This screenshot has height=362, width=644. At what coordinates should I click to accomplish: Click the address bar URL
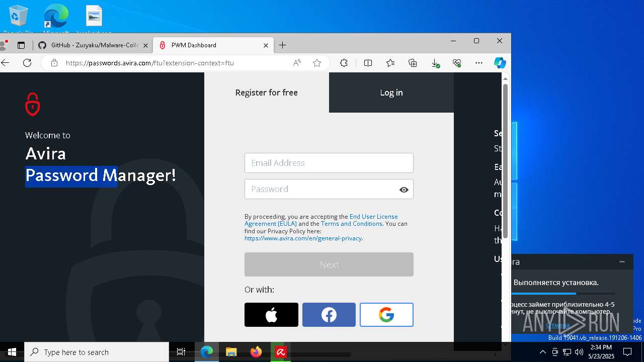pyautogui.click(x=149, y=63)
